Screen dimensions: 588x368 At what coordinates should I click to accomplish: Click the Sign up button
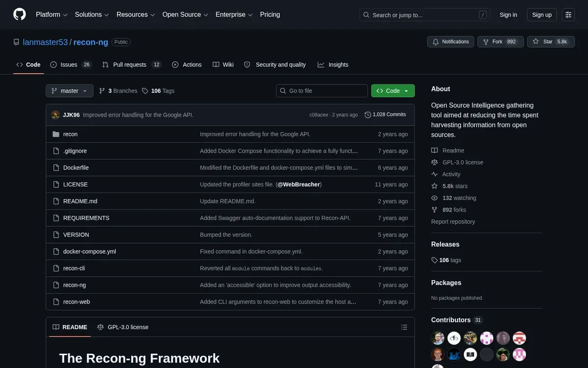click(542, 15)
